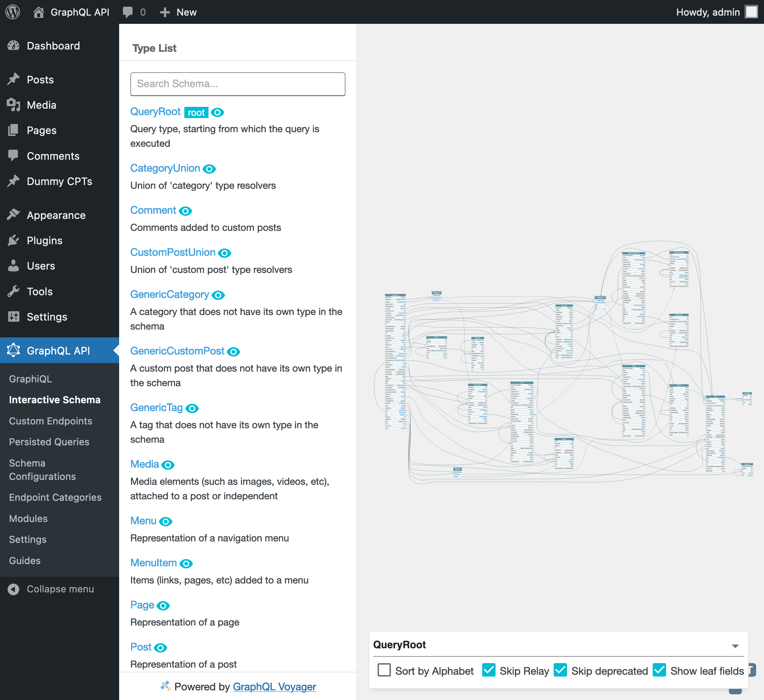Go to Persisted Queries submenu
The width and height of the screenshot is (764, 700).
pyautogui.click(x=49, y=442)
